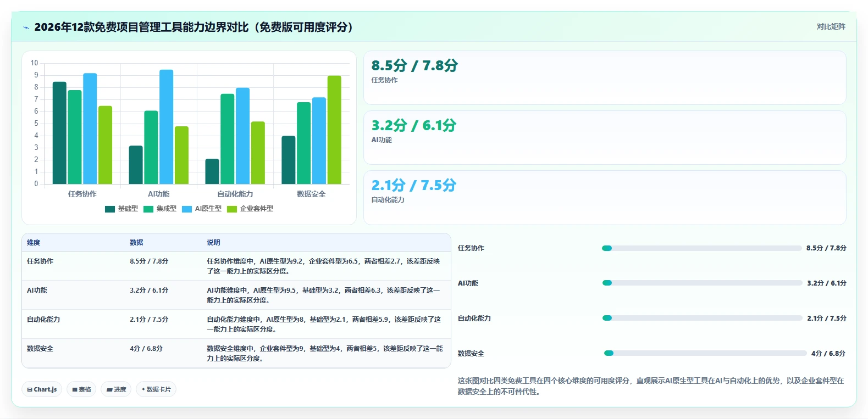Viewport: 868px width, 419px height.
Task: Toggle the 集成型 legend item
Action: (x=160, y=209)
